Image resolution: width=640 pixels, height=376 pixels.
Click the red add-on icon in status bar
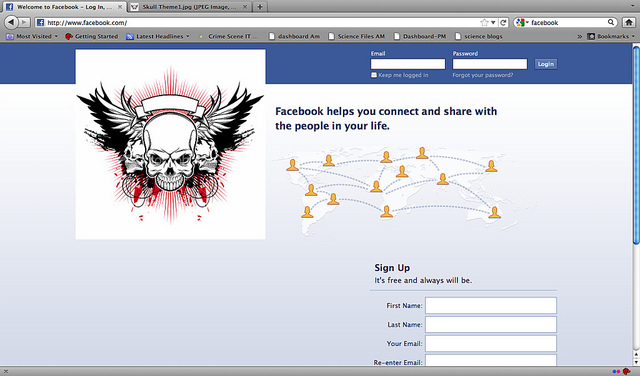(626, 371)
